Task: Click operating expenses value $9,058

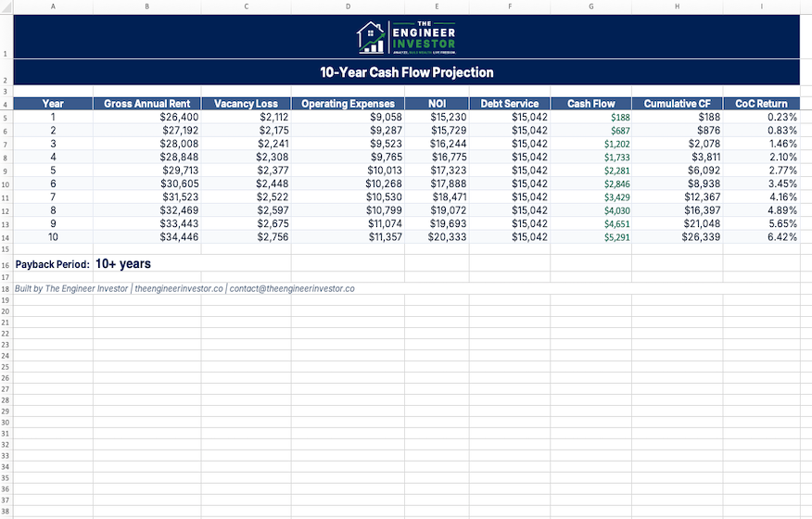Action: click(x=386, y=117)
